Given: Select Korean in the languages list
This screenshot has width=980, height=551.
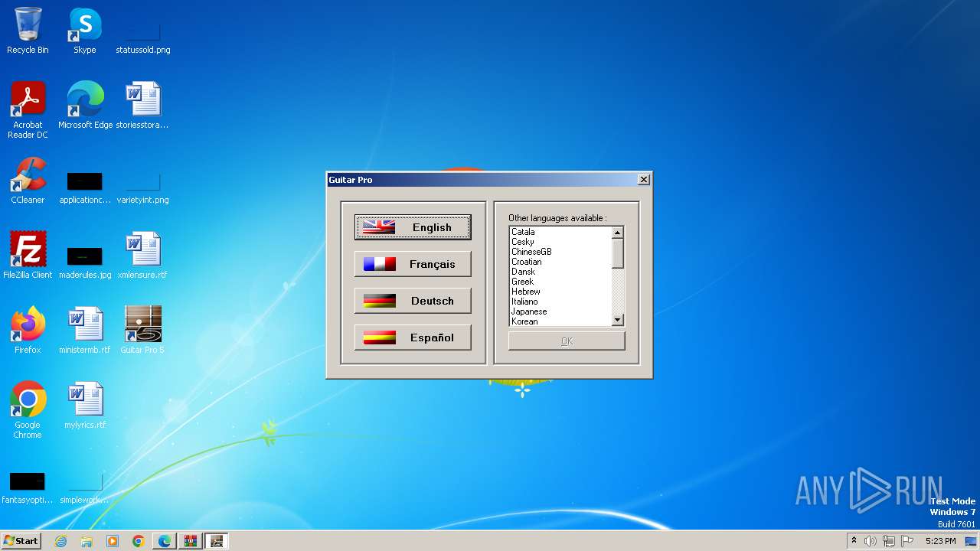Looking at the screenshot, I should point(561,321).
